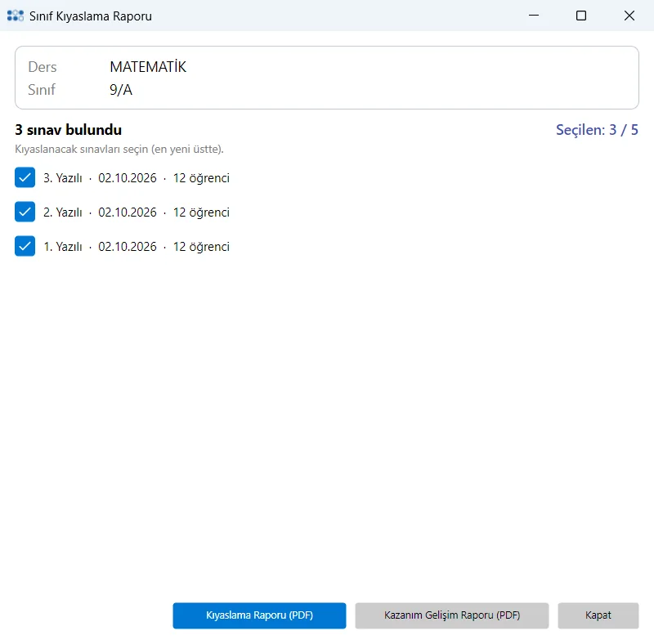Click the 9/A class value
Viewport: 654px width, 644px height.
pyautogui.click(x=121, y=90)
